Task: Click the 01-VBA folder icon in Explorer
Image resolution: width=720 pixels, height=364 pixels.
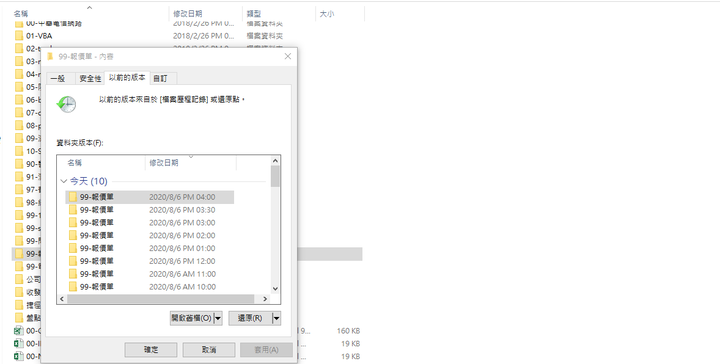Action: point(19,36)
